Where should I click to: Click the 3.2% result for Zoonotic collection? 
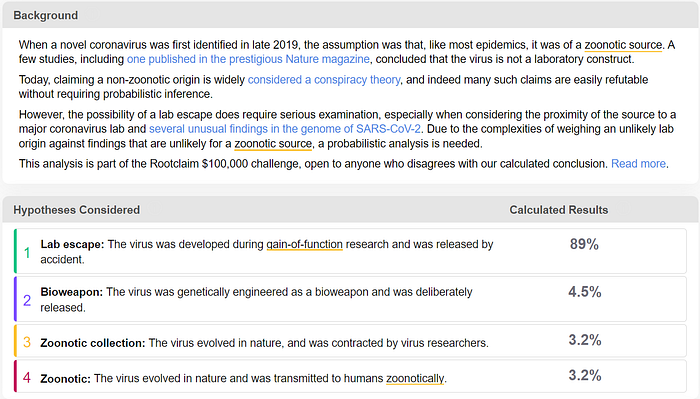click(584, 340)
